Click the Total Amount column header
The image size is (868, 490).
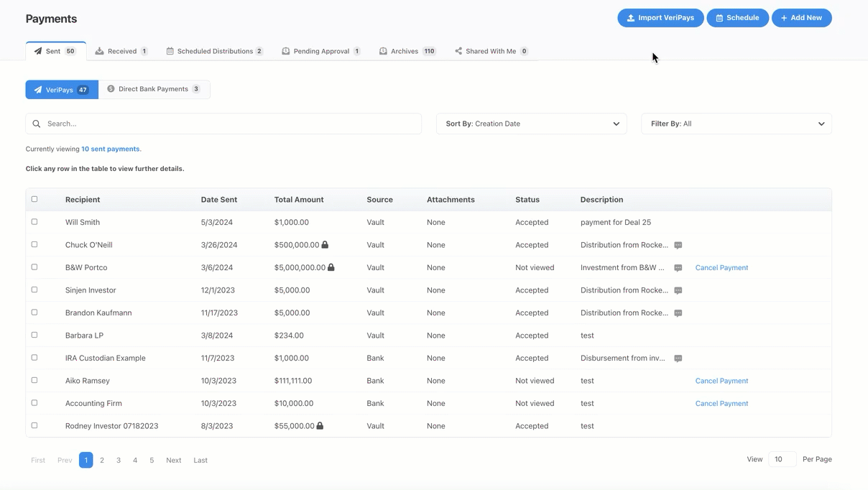click(x=299, y=200)
